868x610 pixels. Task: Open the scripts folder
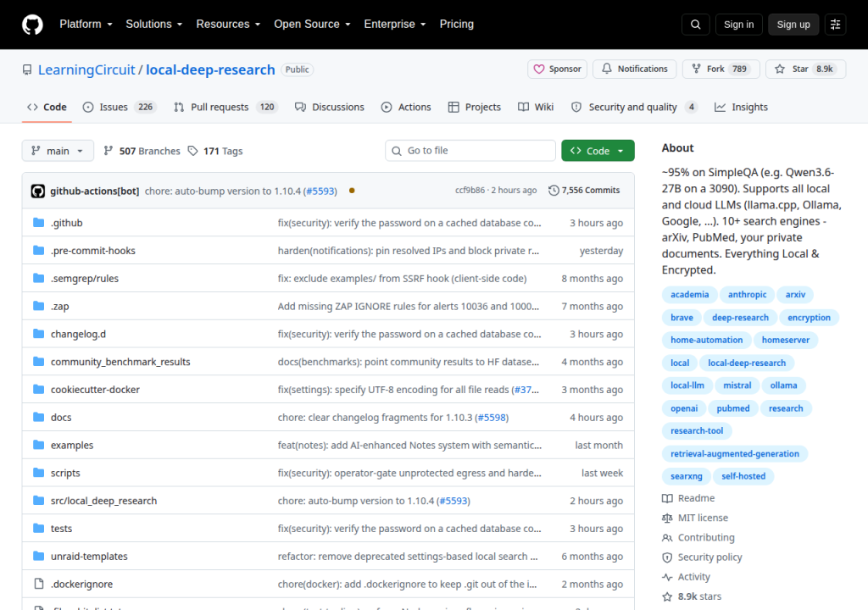tap(65, 474)
